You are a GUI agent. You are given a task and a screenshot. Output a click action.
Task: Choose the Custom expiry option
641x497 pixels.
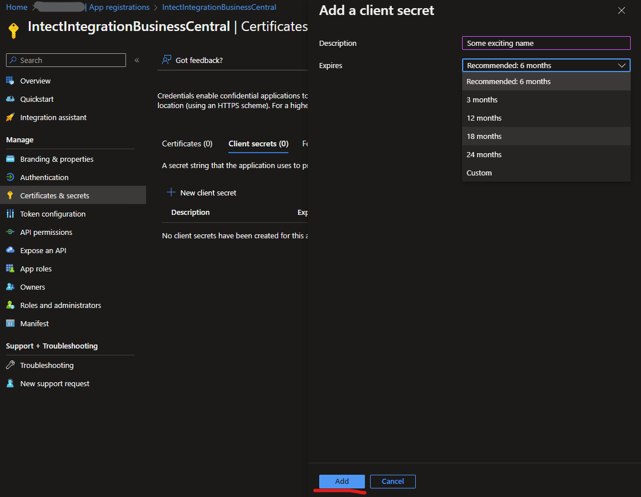546,172
